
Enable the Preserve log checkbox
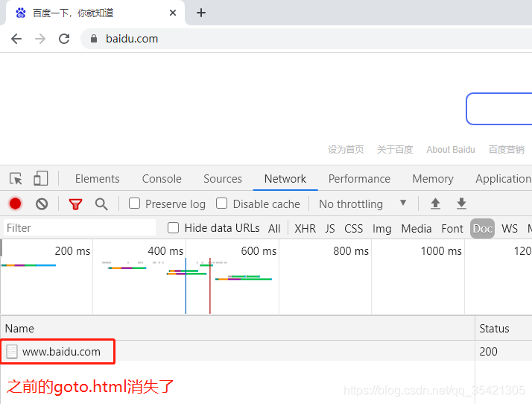[x=134, y=203]
